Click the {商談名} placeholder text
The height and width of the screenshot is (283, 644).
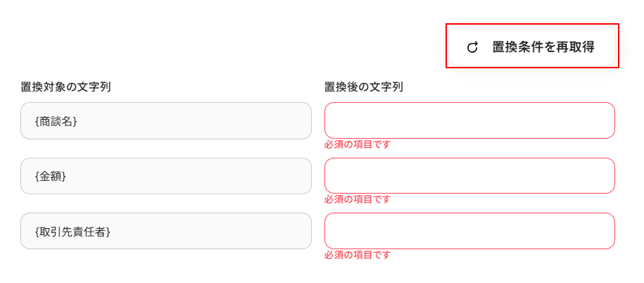pos(56,121)
